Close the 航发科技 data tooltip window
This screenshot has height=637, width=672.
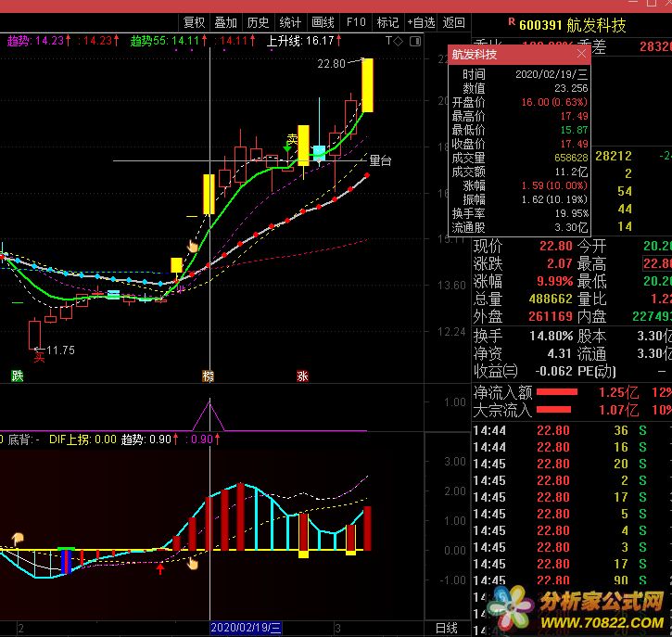[x=582, y=55]
